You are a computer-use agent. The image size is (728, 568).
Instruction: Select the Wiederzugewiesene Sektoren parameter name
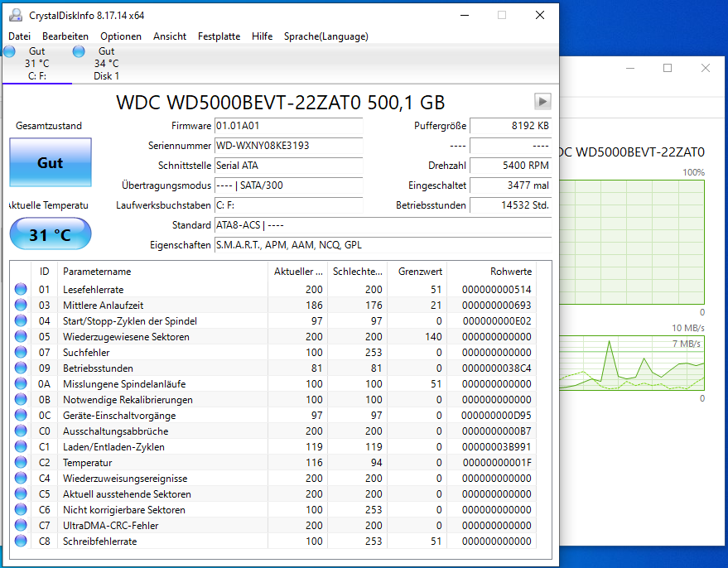point(126,337)
